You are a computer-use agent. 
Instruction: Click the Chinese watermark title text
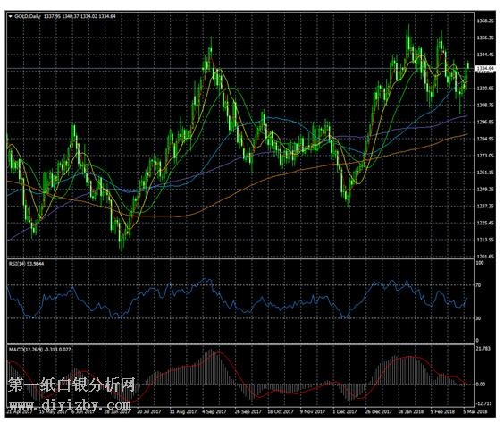pos(71,385)
